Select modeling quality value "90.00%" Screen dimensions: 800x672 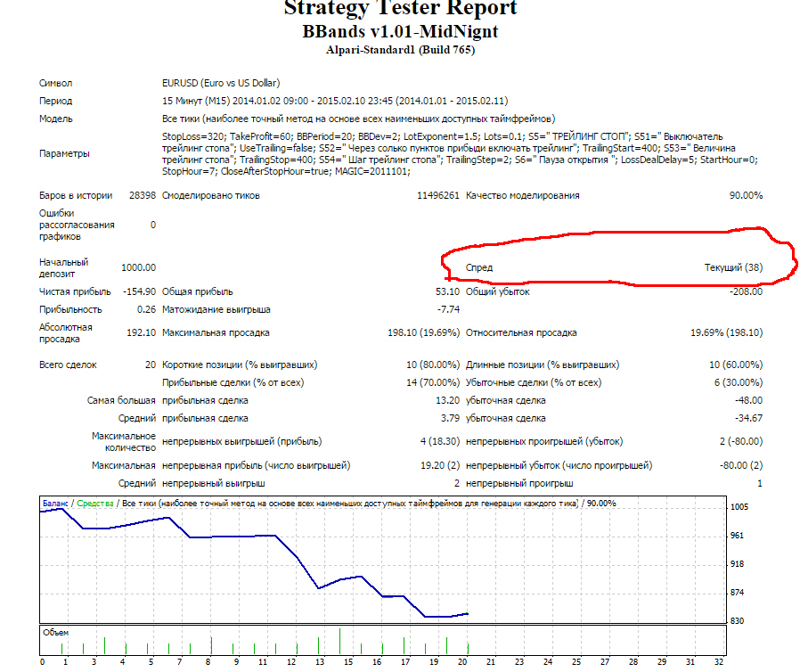click(746, 195)
